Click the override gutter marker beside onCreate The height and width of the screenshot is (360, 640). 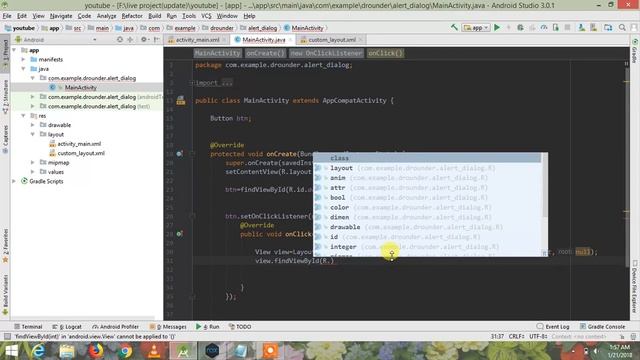(180, 154)
